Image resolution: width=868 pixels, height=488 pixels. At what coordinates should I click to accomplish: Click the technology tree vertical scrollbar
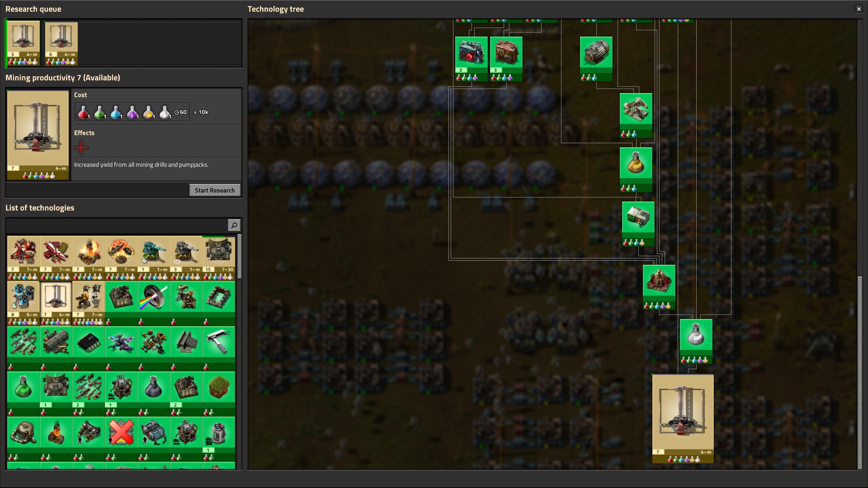860,373
